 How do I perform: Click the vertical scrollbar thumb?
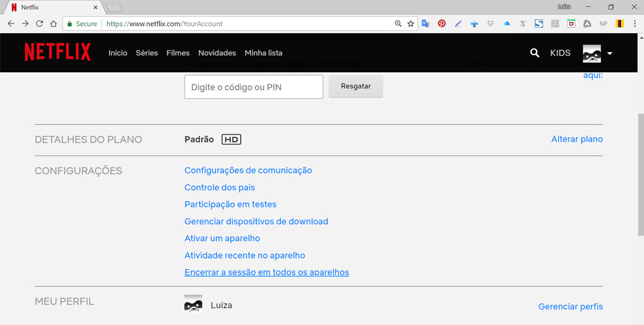point(640,174)
